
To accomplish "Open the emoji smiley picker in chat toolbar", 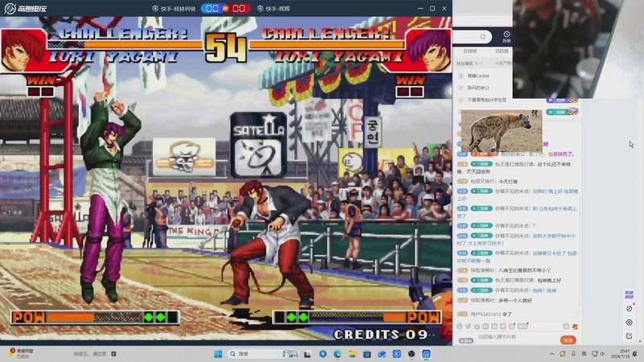I will tap(459, 327).
